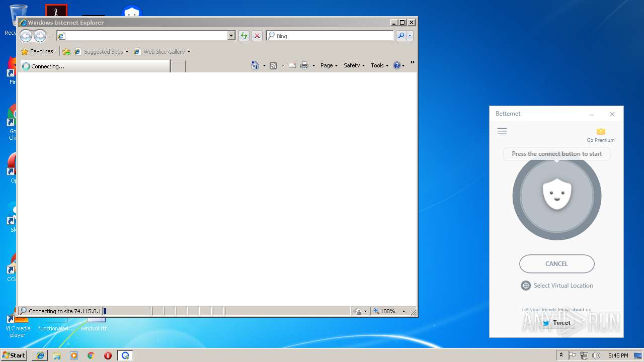Click the Bing search box
The height and width of the screenshot is (362, 644).
tap(330, 36)
